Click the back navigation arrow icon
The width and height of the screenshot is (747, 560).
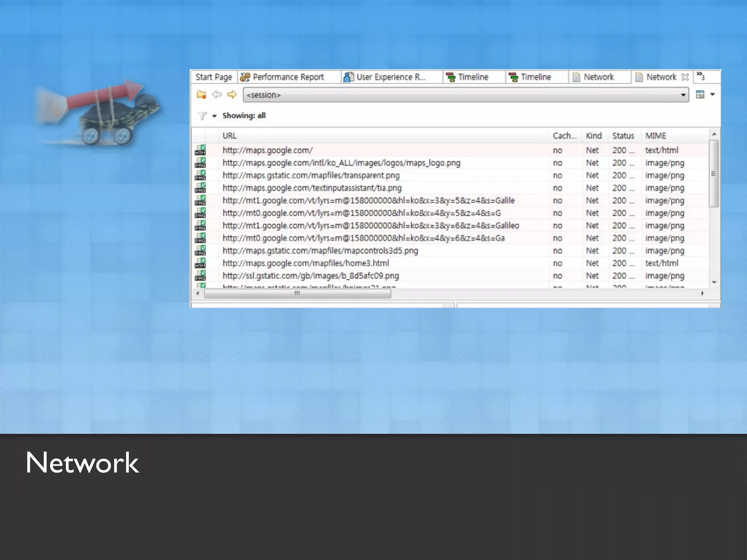[217, 95]
